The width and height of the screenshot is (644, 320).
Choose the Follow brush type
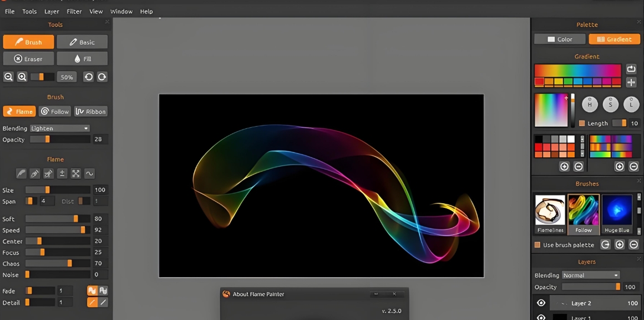pos(55,112)
